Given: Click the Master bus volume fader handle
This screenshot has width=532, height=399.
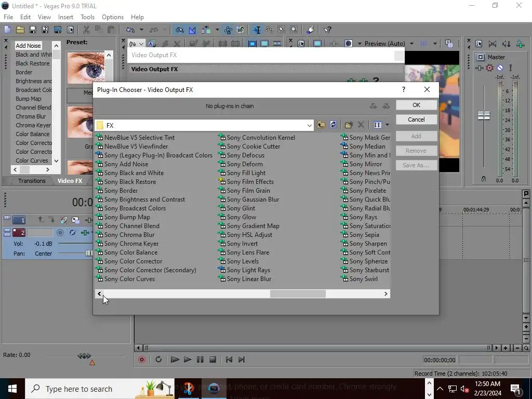Looking at the screenshot, I should (484, 116).
